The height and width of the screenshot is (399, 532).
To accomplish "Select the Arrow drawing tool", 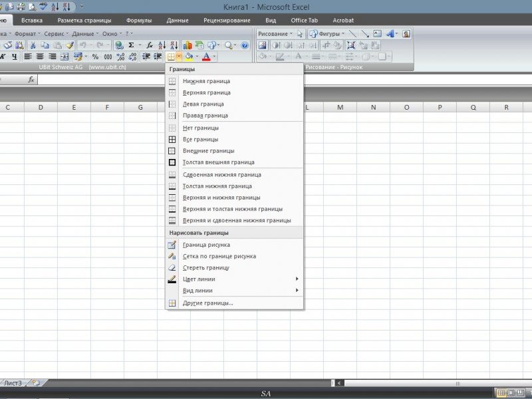I will click(365, 34).
